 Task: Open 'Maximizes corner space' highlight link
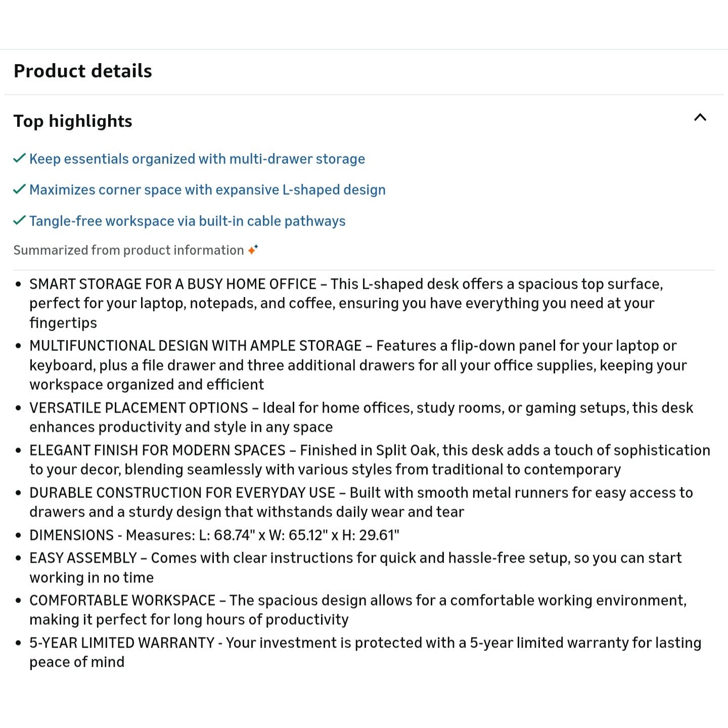[x=207, y=190]
